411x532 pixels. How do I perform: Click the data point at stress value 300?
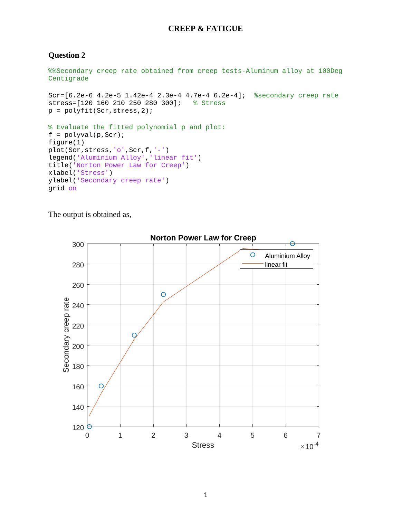click(292, 244)
